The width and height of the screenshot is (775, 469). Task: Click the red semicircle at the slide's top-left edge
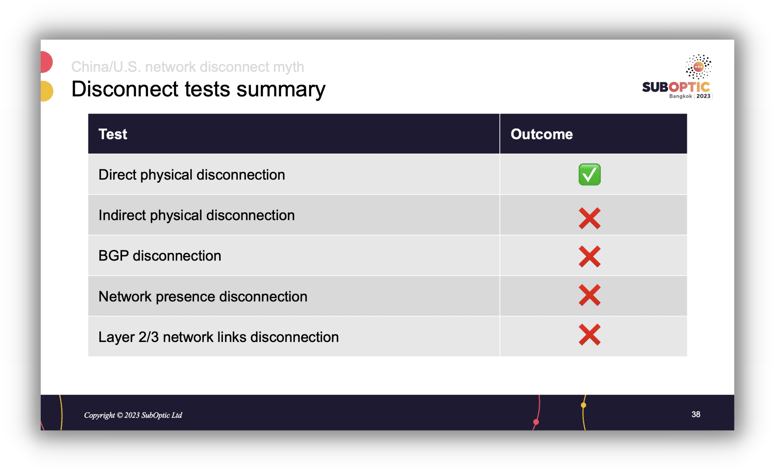[46, 62]
